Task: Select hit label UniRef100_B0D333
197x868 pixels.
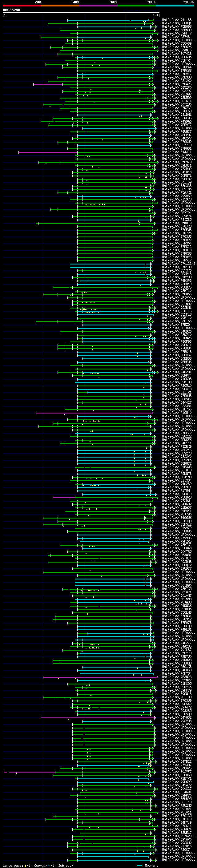Action: [177, 78]
